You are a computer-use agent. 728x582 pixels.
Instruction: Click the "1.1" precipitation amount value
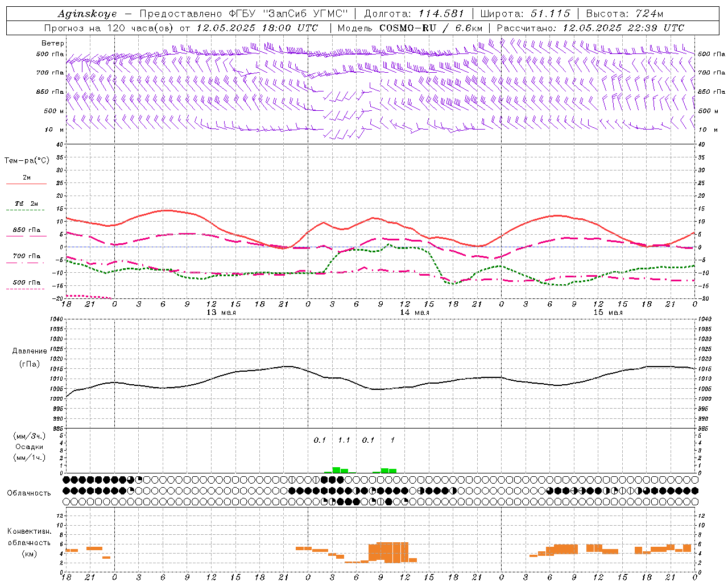(x=344, y=440)
